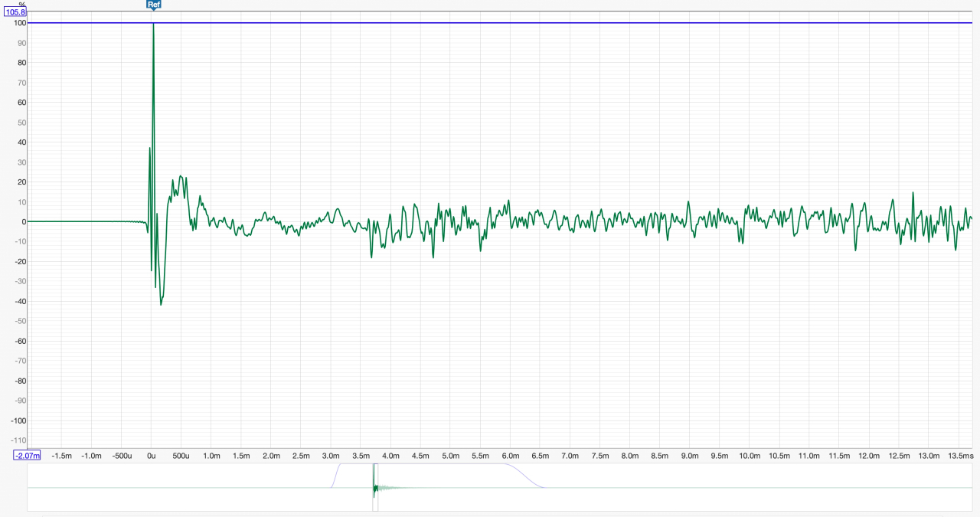Click the 500u tick label on time axis
980x517 pixels.
pos(181,456)
